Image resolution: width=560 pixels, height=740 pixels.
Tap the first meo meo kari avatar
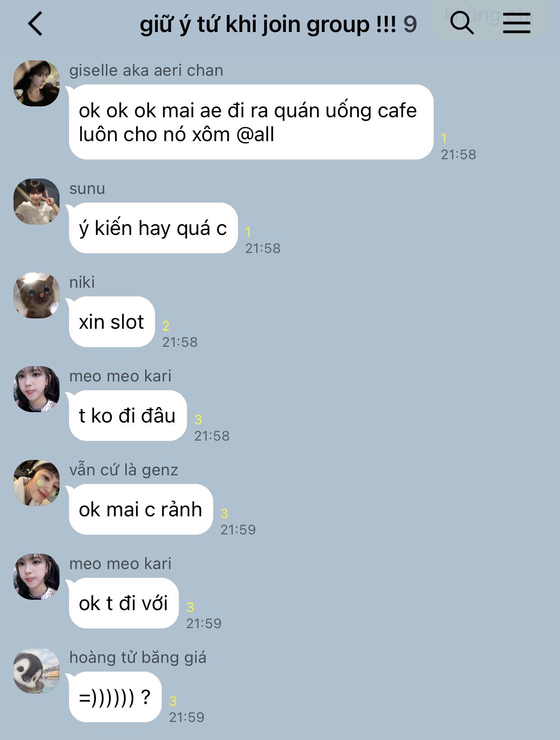click(x=37, y=389)
